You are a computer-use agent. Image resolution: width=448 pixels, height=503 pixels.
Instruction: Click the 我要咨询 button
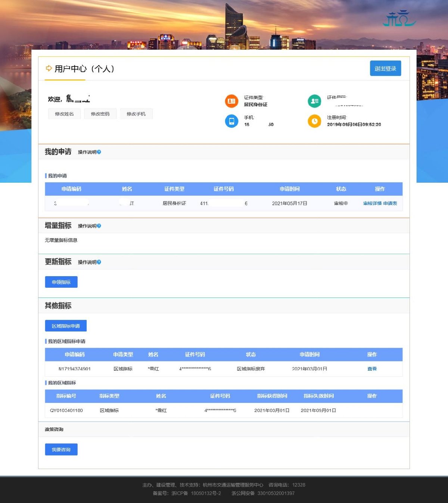coord(61,450)
